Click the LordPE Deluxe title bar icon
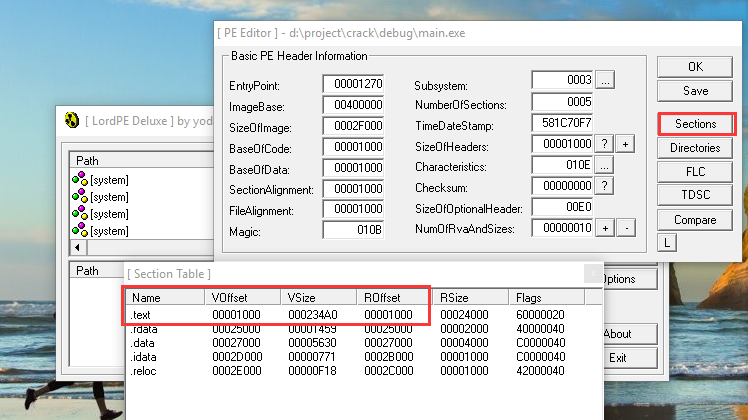This screenshot has width=748, height=420. click(71, 121)
